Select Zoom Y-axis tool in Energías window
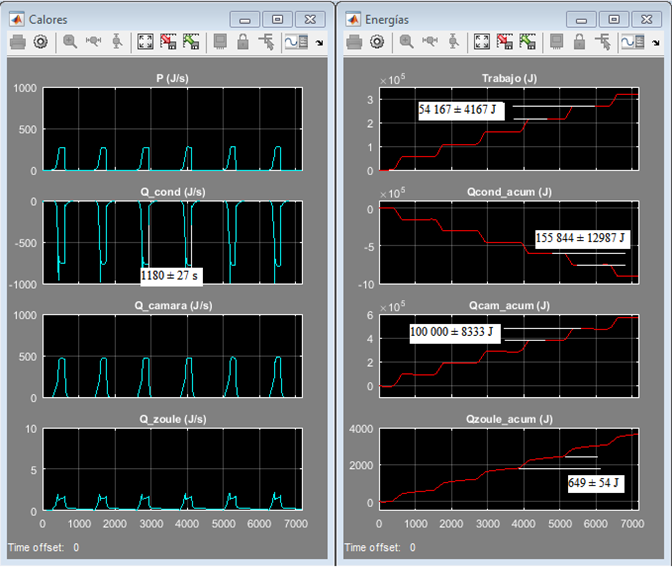The height and width of the screenshot is (569, 672). coord(453,42)
